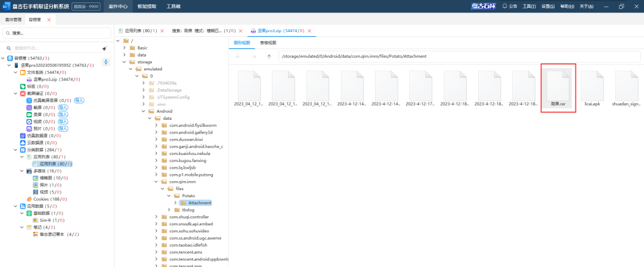Click the blue 视频 play icon

coord(29,122)
